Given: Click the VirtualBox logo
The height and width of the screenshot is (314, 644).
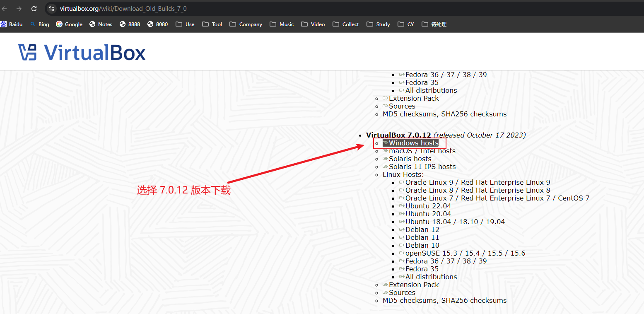Looking at the screenshot, I should click(82, 53).
